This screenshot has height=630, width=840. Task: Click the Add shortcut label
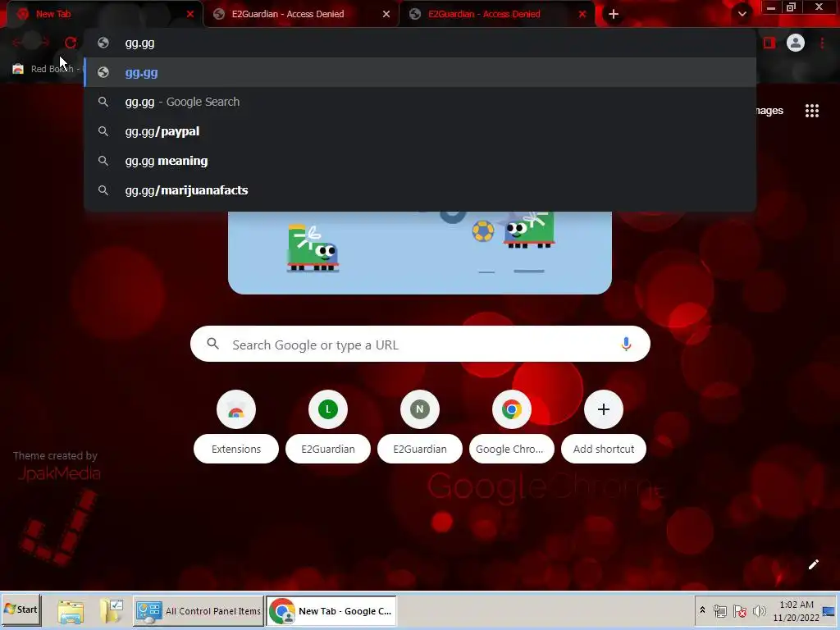pyautogui.click(x=604, y=449)
